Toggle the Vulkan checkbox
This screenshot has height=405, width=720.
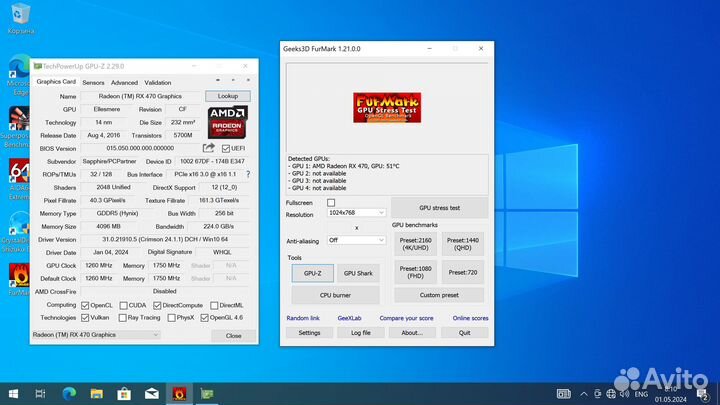pos(85,318)
